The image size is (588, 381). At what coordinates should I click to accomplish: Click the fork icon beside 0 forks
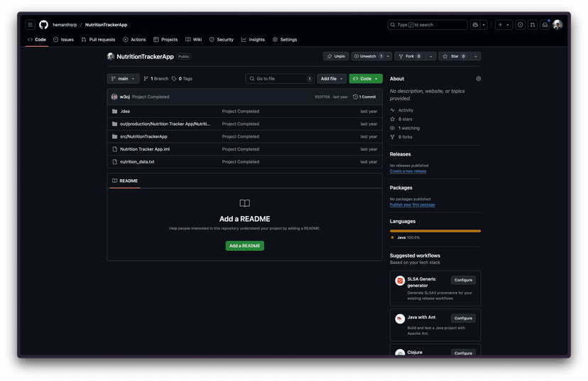click(392, 137)
